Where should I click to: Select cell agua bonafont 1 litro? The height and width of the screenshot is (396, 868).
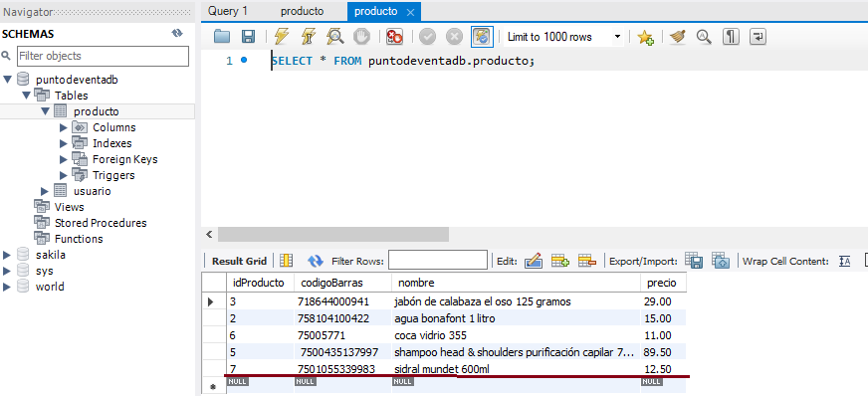516,318
